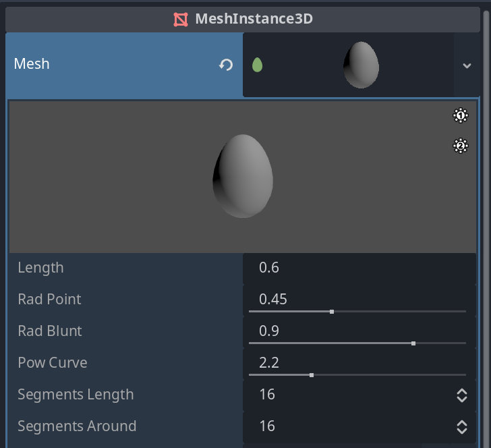Toggle preview light 1
The height and width of the screenshot is (448, 491).
[461, 116]
